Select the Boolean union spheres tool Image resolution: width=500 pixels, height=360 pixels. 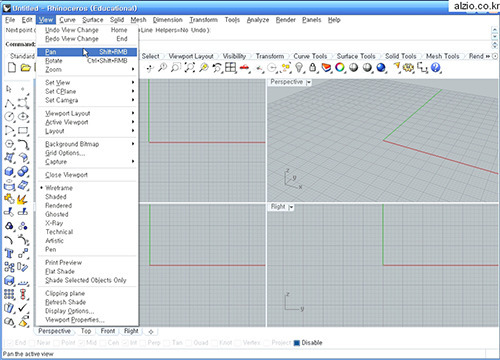[23, 172]
